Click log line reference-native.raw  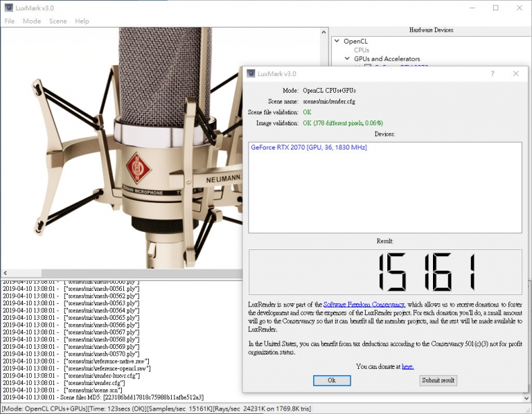point(76,361)
